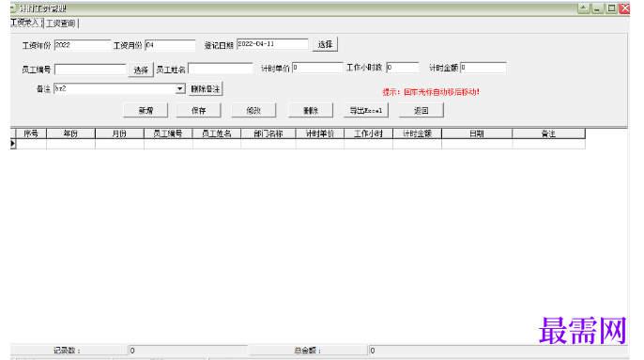Click the 总金额 value field
This screenshot has height=360, width=644.
[498, 351]
